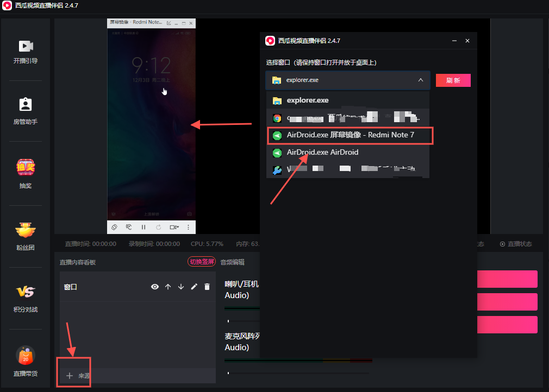Open the 粉丝团 fan group panel
Viewport: 549px width, 392px height.
26,236
